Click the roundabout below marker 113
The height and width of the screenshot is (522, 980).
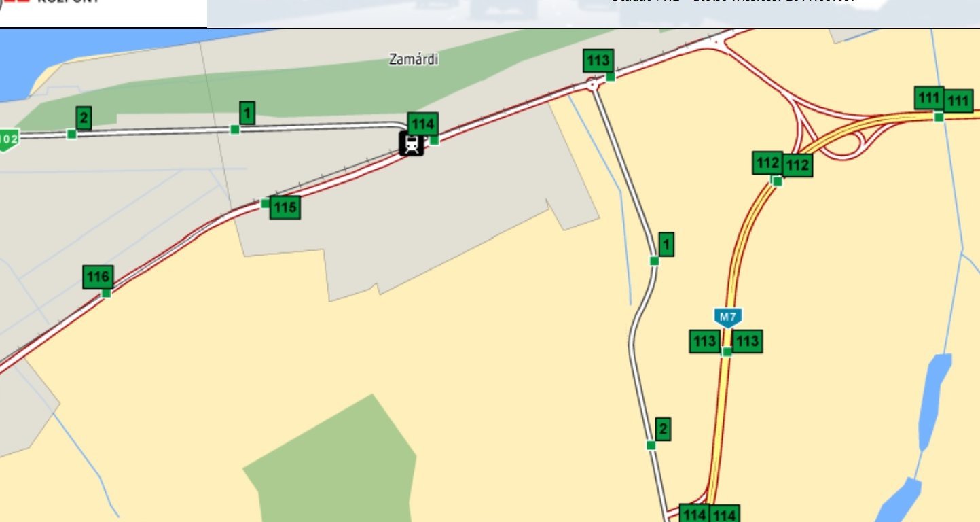click(593, 85)
